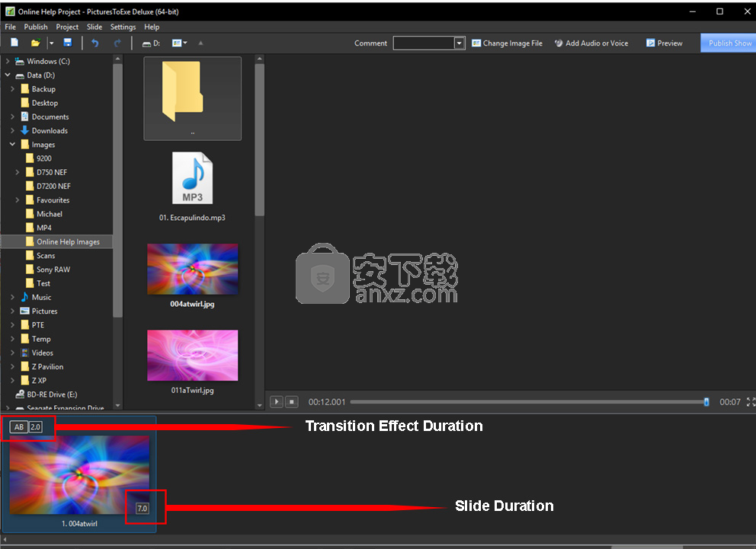The height and width of the screenshot is (549, 756).
Task: Open the Comment combo box dropdown
Action: pyautogui.click(x=459, y=43)
